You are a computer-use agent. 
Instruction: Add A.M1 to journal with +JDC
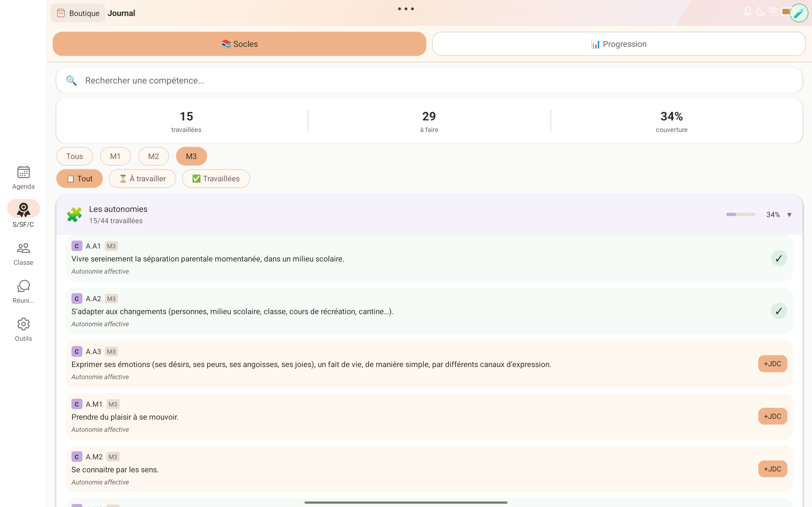(x=772, y=416)
